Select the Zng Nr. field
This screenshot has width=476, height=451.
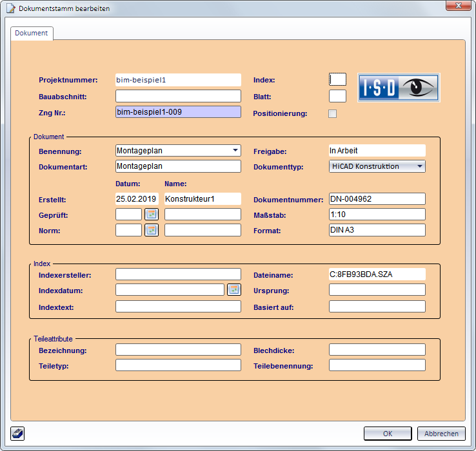click(x=178, y=112)
